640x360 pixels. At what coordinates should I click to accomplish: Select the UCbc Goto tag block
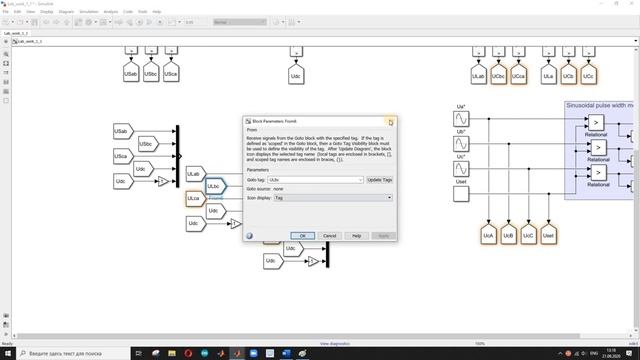[498, 75]
